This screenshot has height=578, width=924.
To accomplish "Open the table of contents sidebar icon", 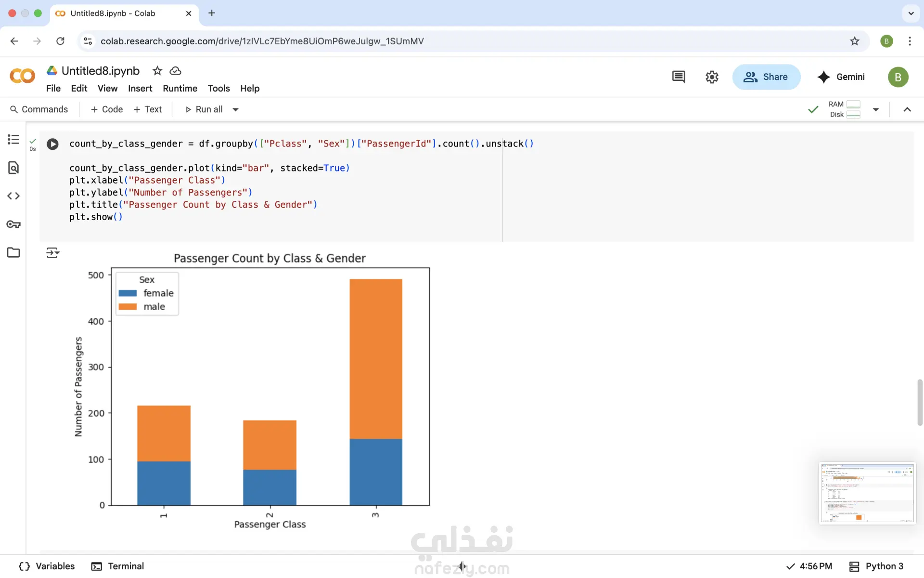I will pyautogui.click(x=13, y=140).
